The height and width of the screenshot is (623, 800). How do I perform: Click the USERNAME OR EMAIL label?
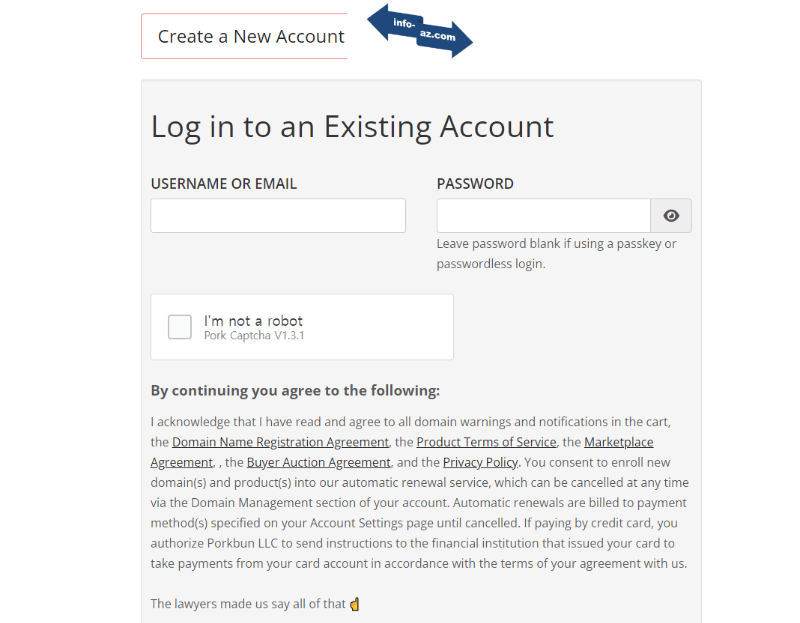click(224, 184)
